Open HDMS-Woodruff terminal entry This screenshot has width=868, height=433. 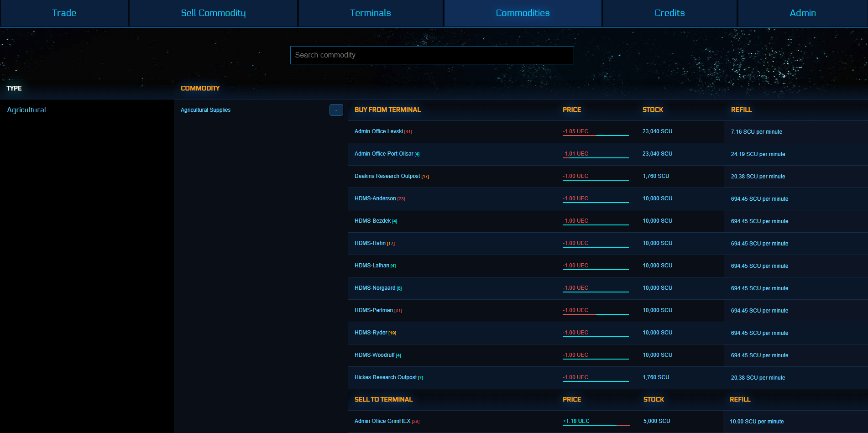374,355
